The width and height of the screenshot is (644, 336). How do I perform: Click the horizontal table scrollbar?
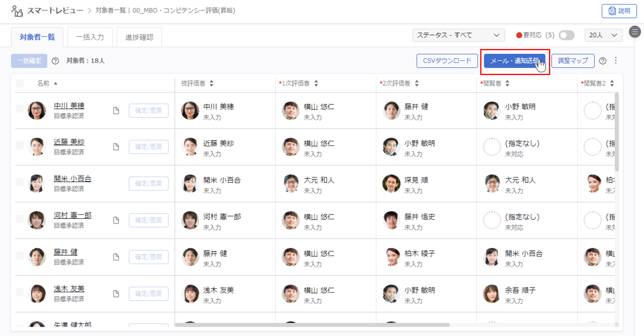[x=312, y=325]
